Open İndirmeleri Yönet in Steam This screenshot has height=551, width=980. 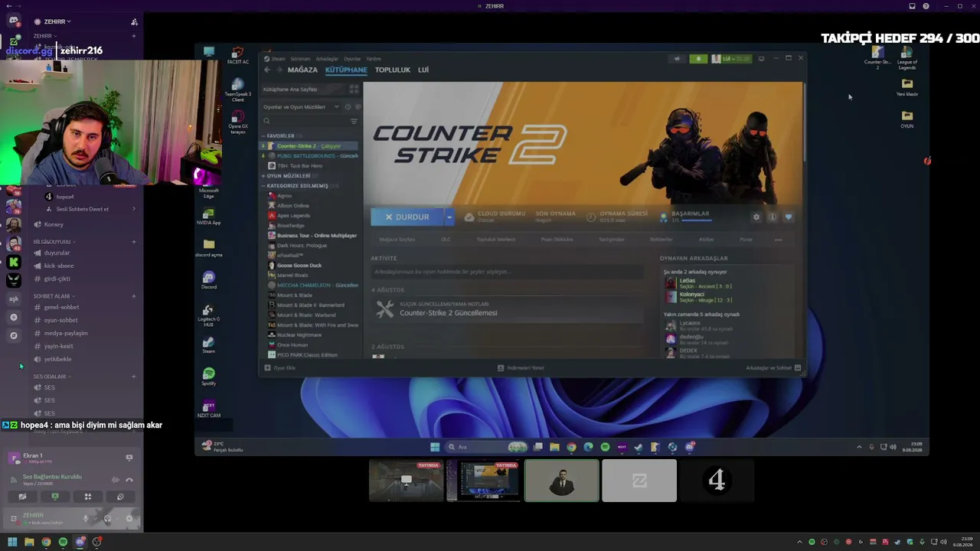pyautogui.click(x=521, y=368)
